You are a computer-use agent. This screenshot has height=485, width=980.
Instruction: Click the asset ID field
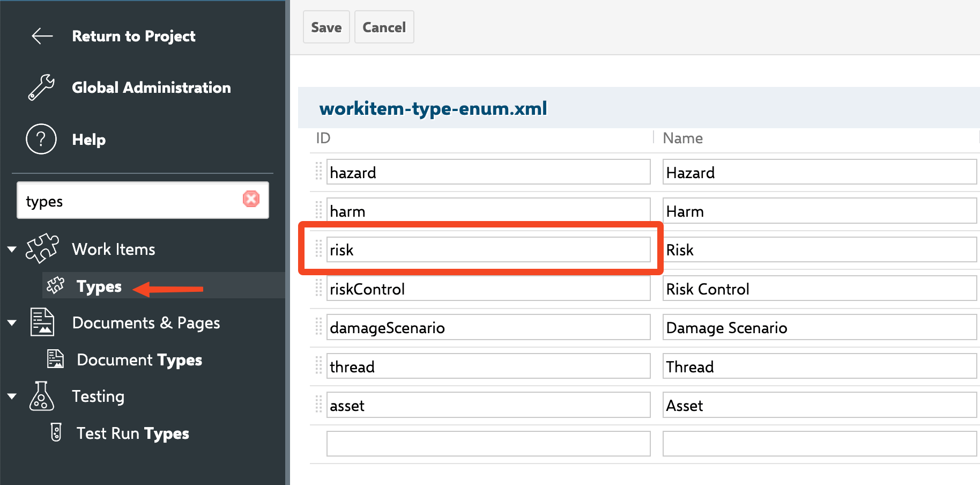[488, 405]
